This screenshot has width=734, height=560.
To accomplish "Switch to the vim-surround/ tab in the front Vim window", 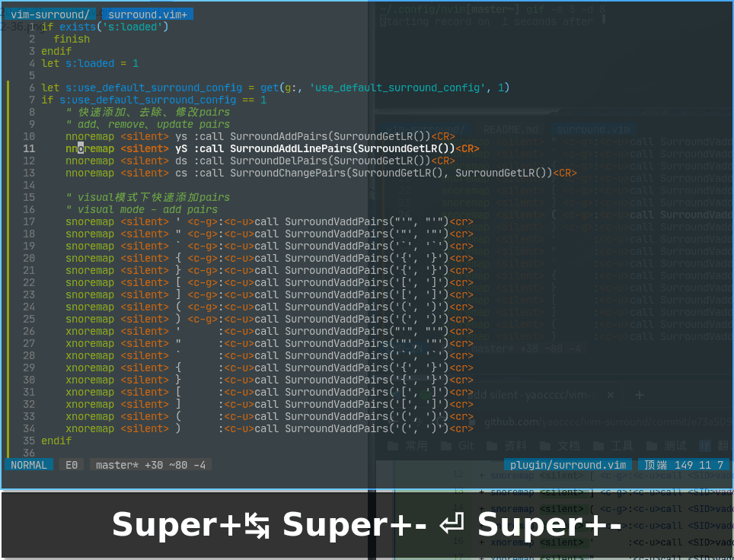I will [49, 14].
